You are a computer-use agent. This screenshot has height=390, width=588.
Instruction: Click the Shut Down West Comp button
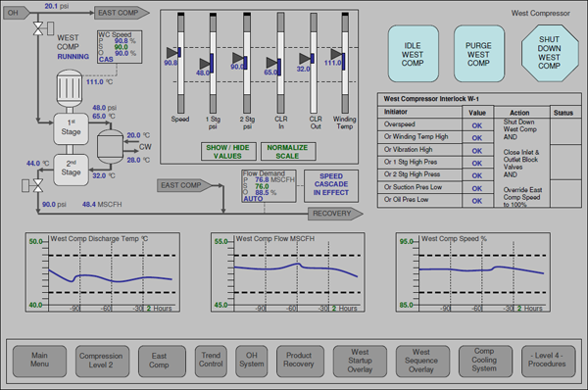(550, 53)
